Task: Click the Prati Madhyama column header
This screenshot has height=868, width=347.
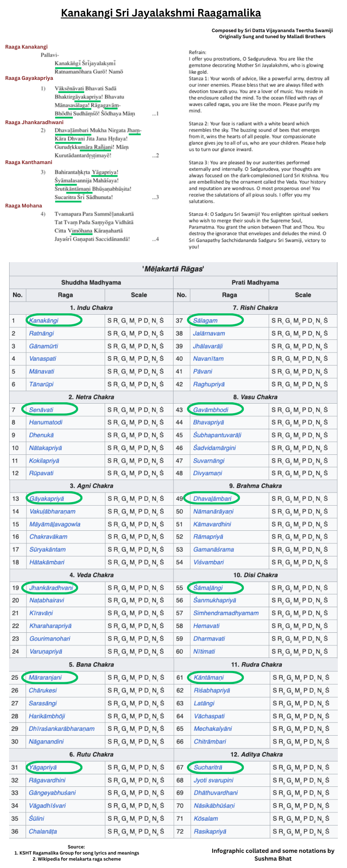Action: [255, 283]
